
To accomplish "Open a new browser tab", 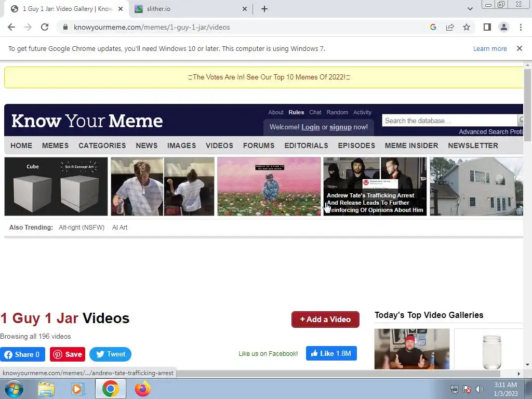I will (264, 9).
